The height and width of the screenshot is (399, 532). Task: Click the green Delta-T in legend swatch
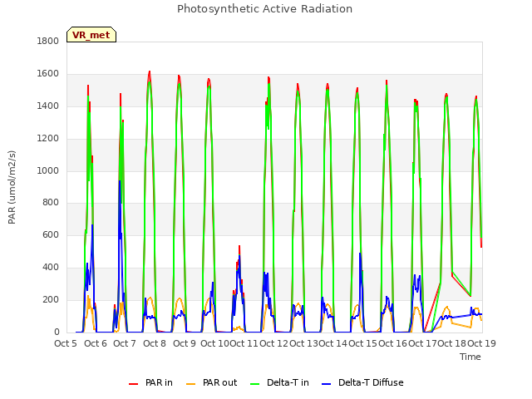tap(255, 384)
